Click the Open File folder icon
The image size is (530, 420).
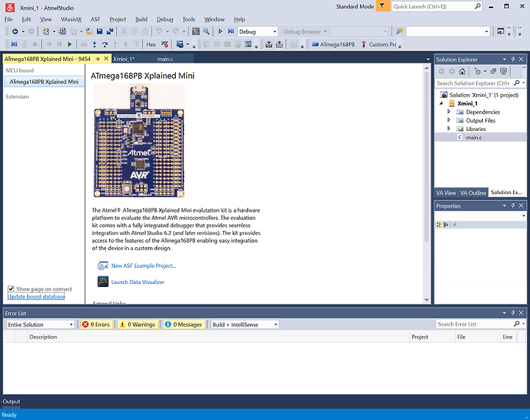[89, 32]
